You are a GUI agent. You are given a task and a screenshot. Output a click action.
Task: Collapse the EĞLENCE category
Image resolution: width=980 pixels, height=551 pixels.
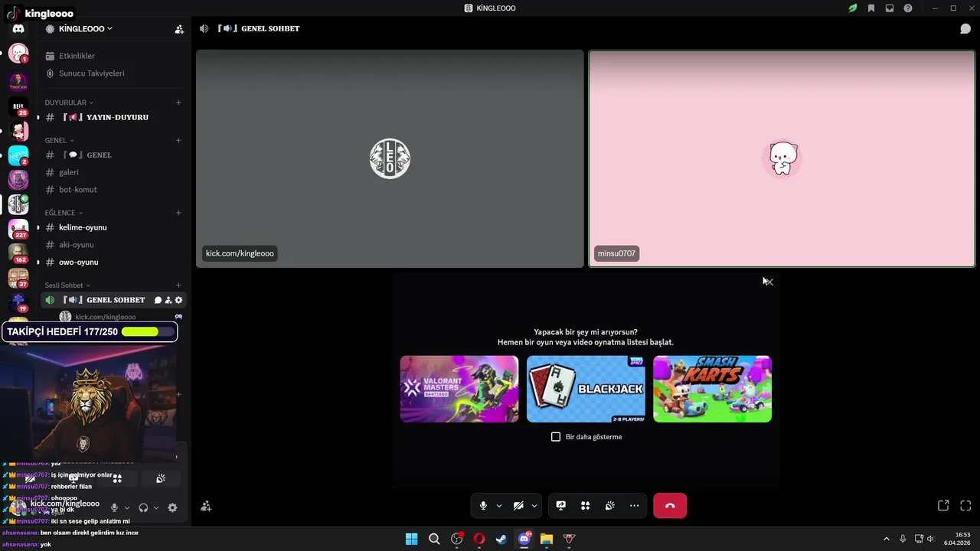point(64,213)
